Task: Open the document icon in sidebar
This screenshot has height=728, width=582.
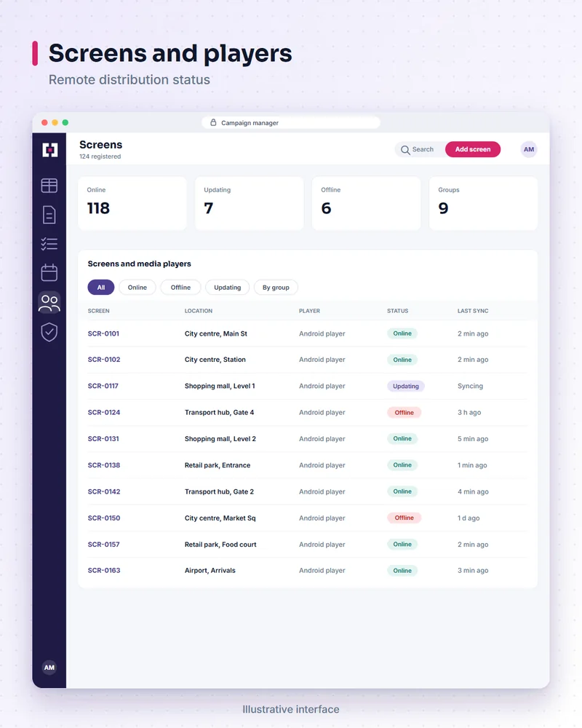Action: coord(49,215)
